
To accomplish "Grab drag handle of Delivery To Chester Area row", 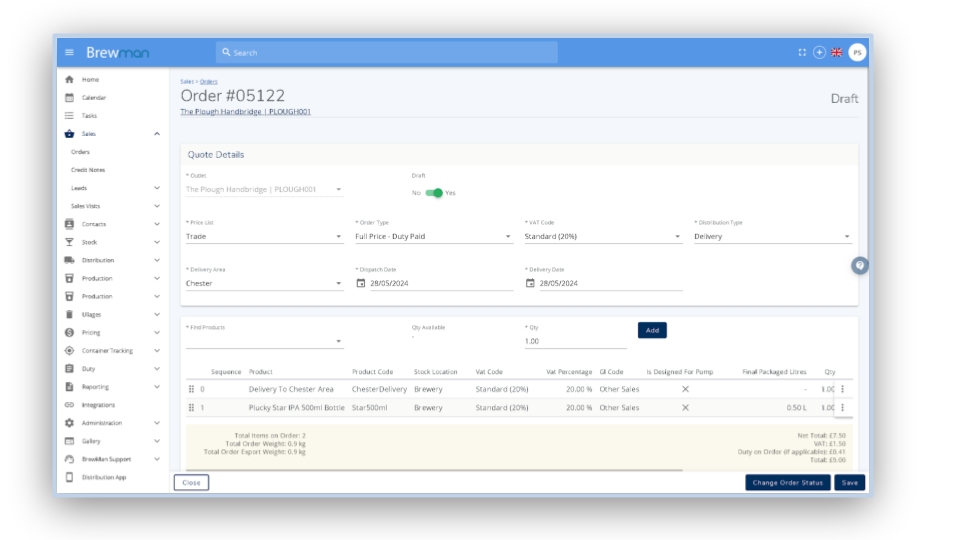I will [192, 389].
